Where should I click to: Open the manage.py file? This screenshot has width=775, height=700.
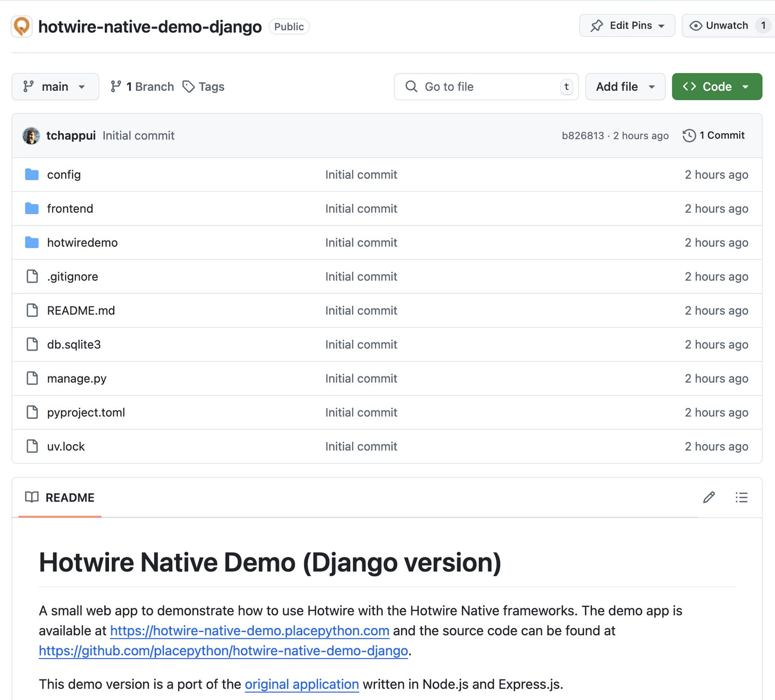point(77,379)
